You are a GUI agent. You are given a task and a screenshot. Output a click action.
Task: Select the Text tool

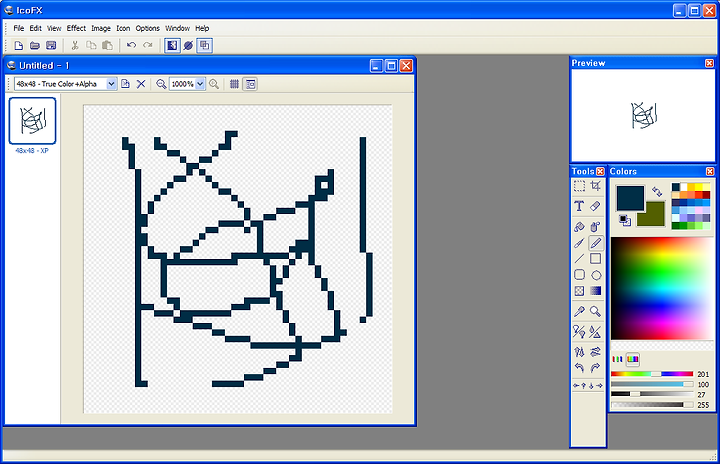(x=579, y=206)
